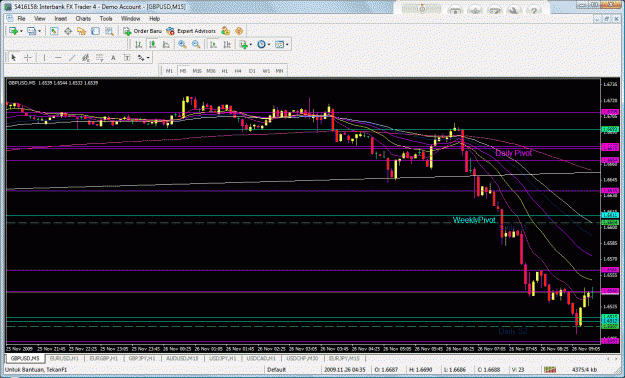Switch to the USDCHF,M30 chart tab
Viewport: 625px width, 378px height.
pos(302,358)
